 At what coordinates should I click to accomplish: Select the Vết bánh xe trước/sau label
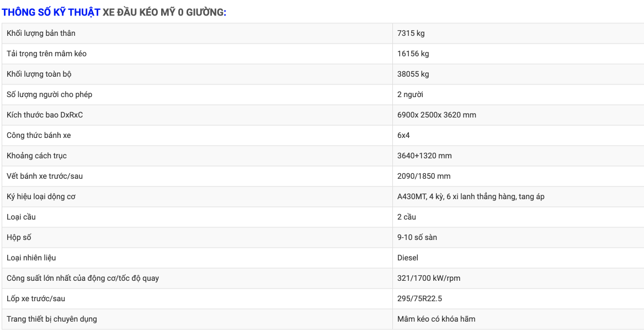point(46,176)
